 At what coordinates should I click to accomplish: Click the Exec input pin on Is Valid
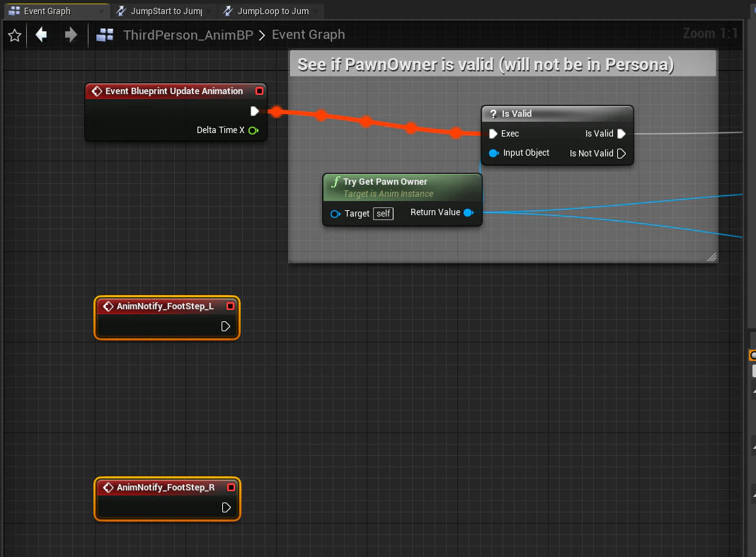(x=493, y=134)
